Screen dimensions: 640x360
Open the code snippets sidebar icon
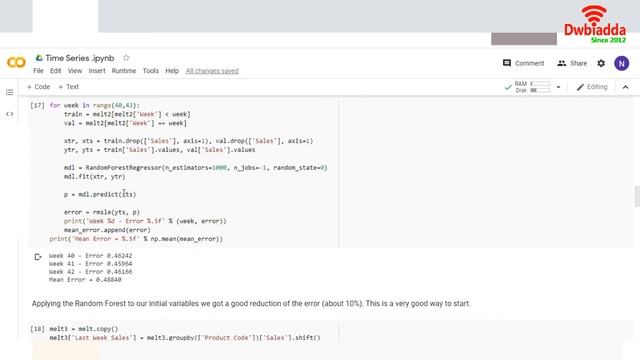point(9,114)
